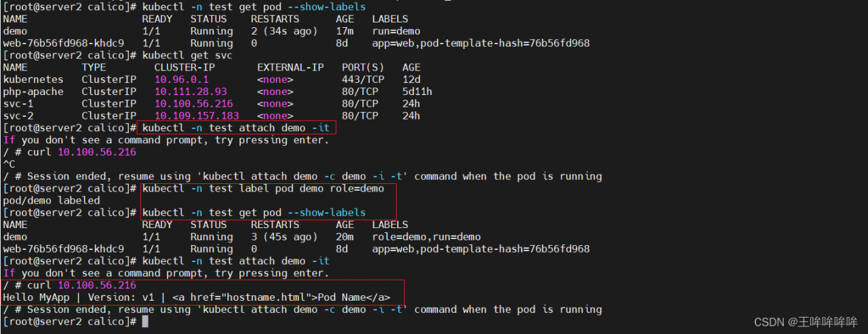Click the PORT(S) column header

pyautogui.click(x=363, y=67)
